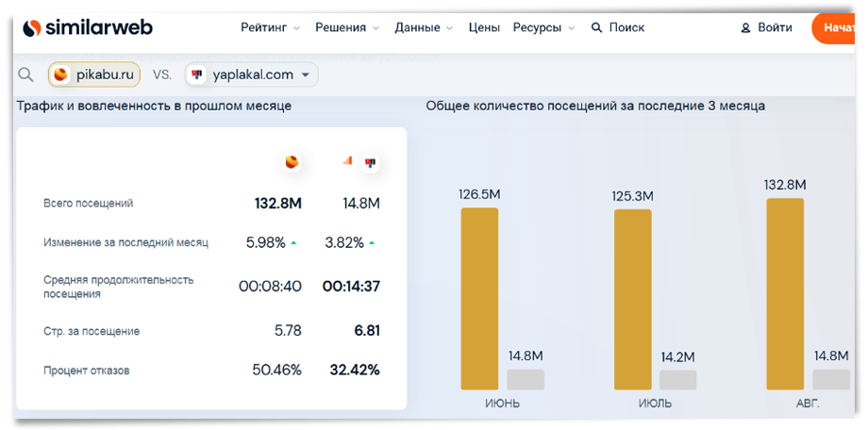
Task: Click the July yaplakal gray bar 14.2M
Action: 678,380
